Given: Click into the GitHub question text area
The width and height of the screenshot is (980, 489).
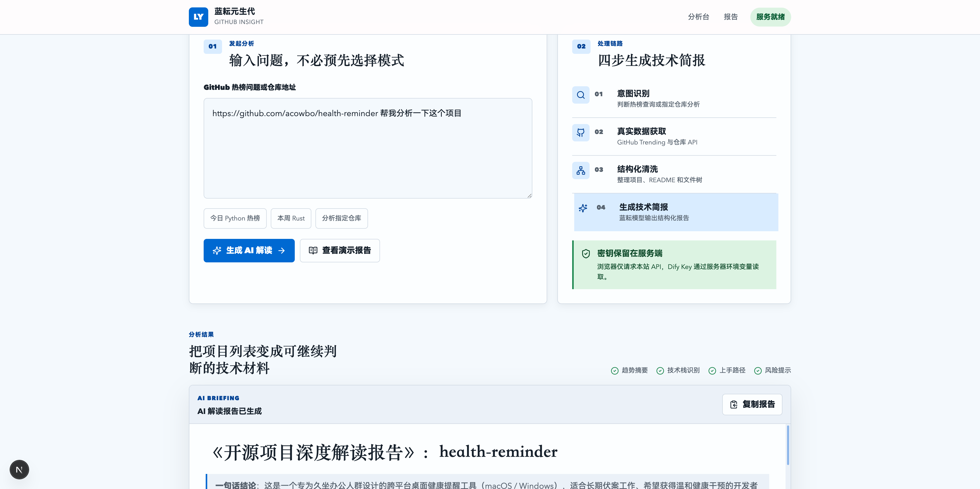Looking at the screenshot, I should click(367, 149).
